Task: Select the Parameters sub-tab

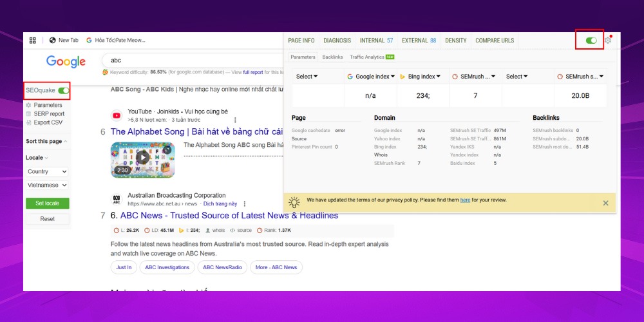Action: click(303, 57)
